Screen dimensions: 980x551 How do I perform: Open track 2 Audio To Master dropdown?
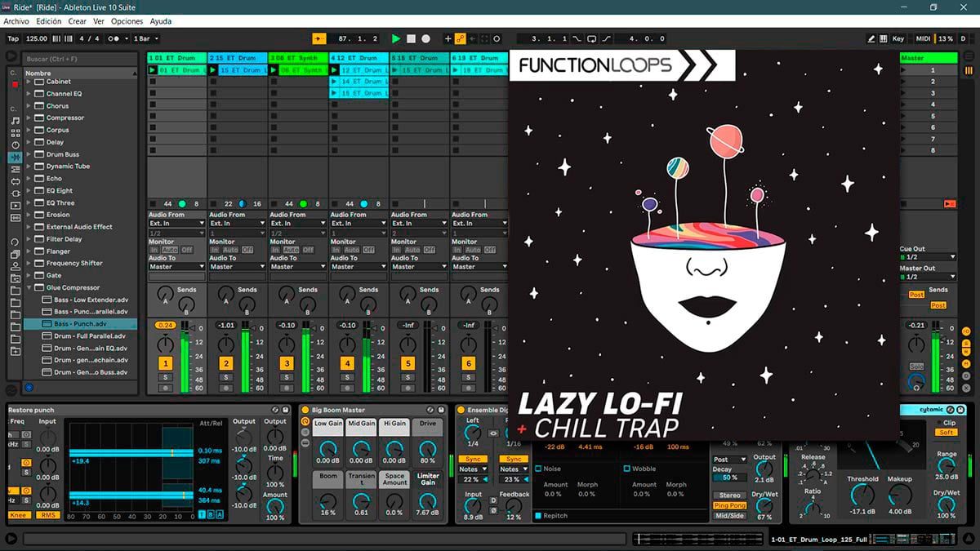(237, 267)
